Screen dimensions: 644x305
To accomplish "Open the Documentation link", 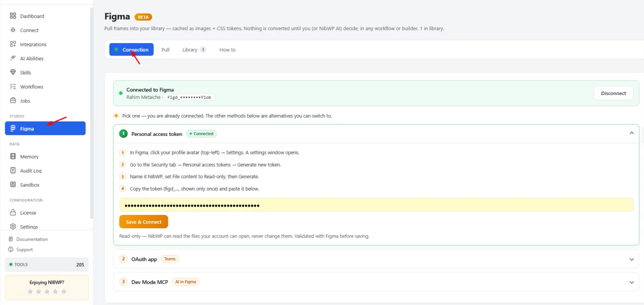I will tap(32, 239).
